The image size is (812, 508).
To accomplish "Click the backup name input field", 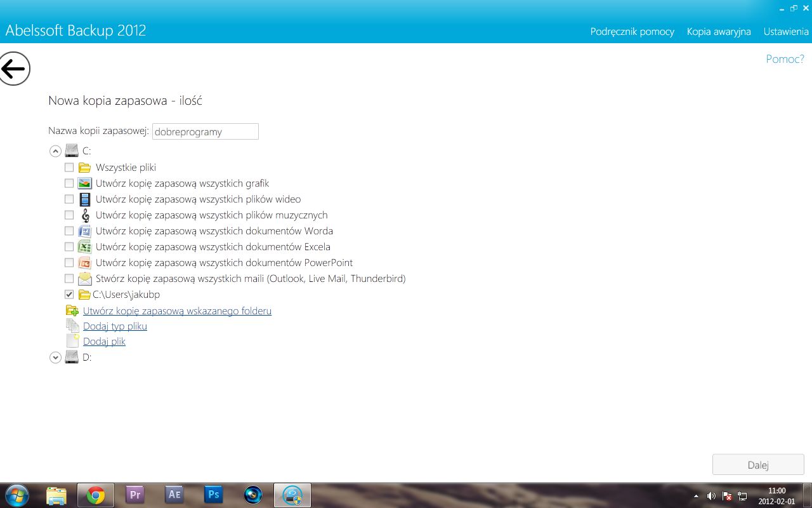I will tap(206, 131).
